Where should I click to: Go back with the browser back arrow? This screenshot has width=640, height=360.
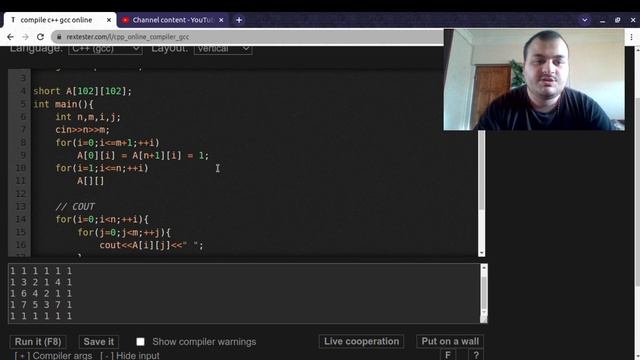[10, 37]
